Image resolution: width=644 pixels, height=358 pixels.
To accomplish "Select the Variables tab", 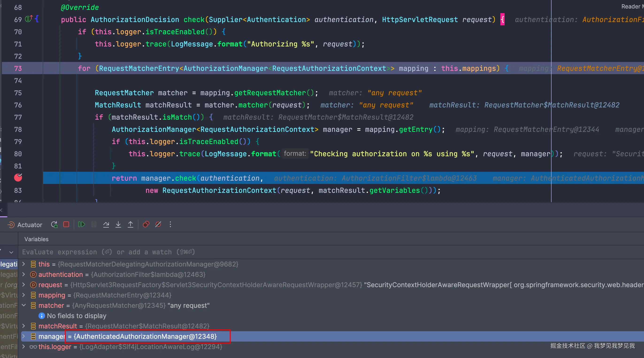I will click(x=37, y=239).
